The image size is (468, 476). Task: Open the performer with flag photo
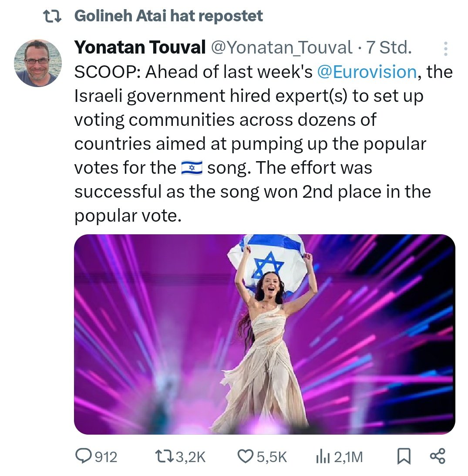(264, 334)
